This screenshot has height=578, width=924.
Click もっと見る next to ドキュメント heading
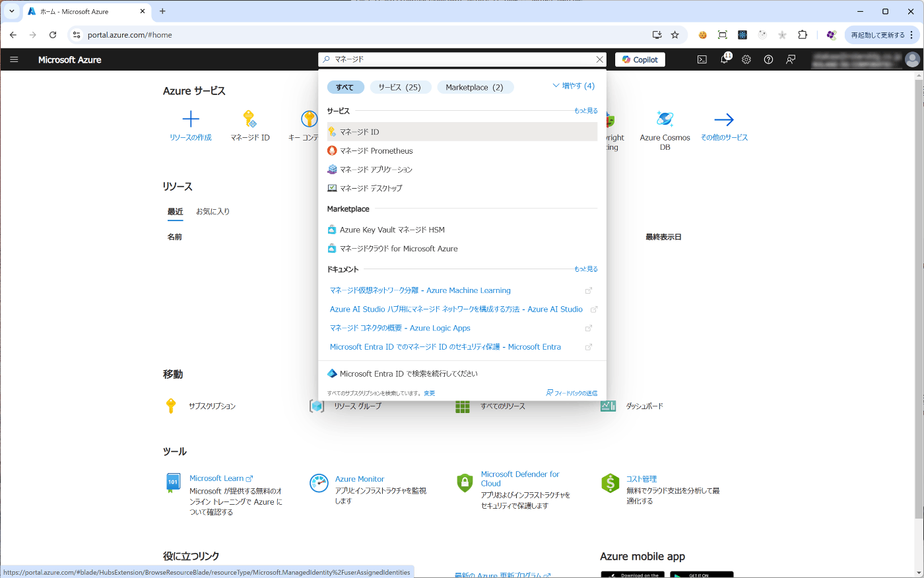tap(585, 269)
